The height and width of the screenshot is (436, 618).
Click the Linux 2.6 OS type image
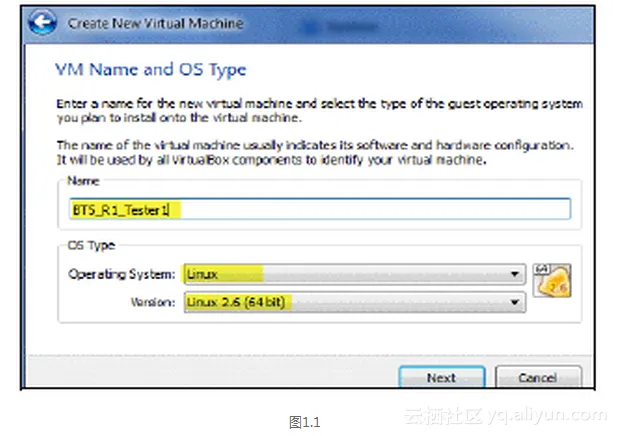tap(552, 281)
